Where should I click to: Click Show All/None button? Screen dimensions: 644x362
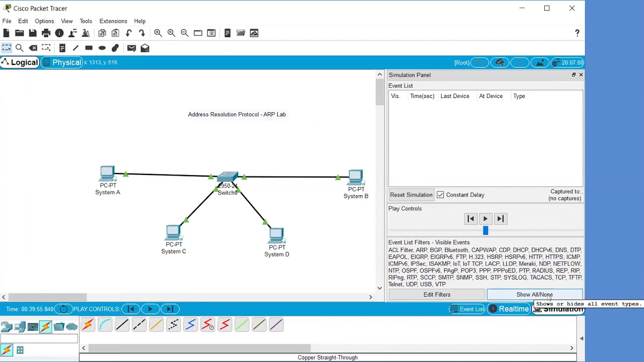point(534,295)
